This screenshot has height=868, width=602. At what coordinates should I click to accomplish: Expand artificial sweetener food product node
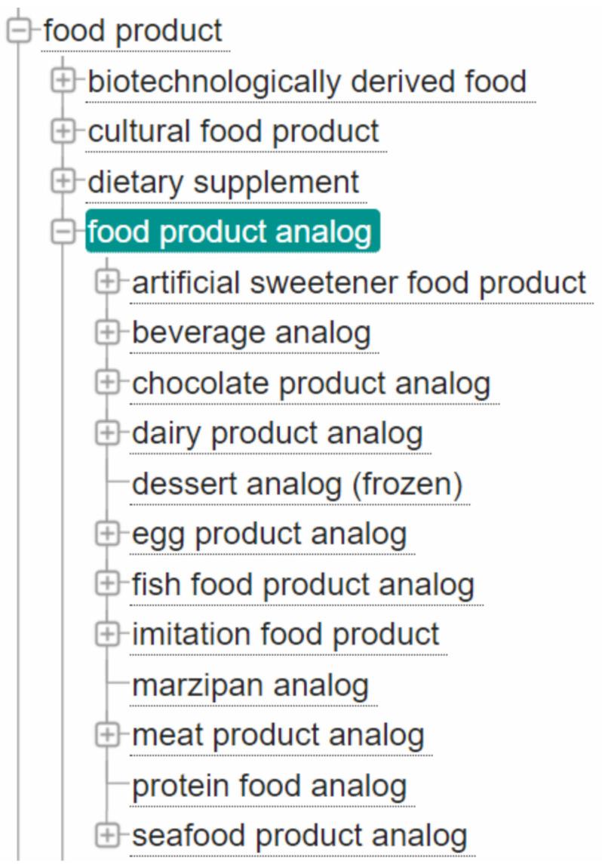tap(107, 282)
